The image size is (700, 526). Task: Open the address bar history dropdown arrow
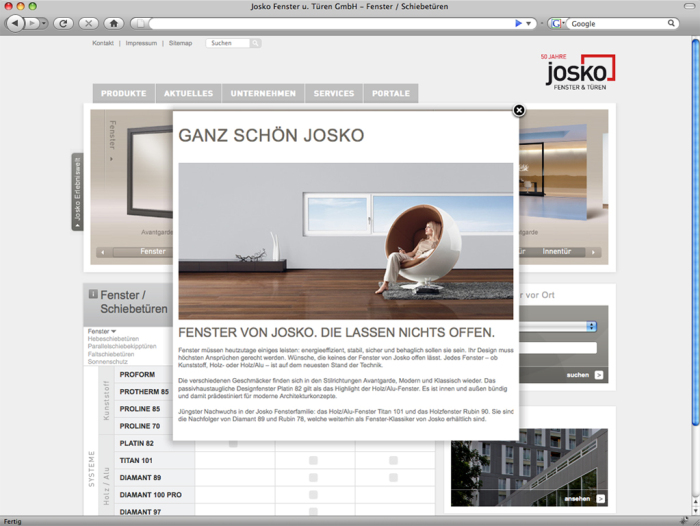[529, 24]
